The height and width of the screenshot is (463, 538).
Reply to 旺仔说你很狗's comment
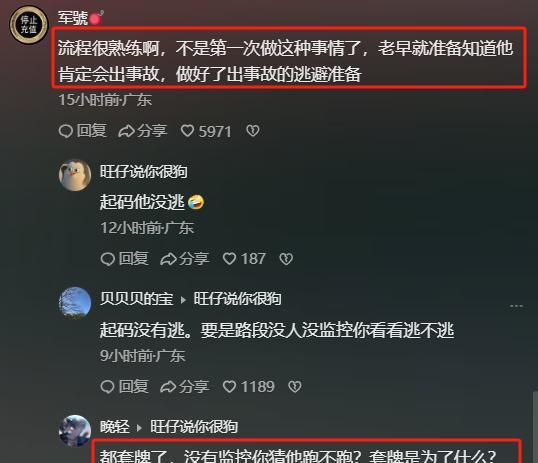(x=125, y=259)
